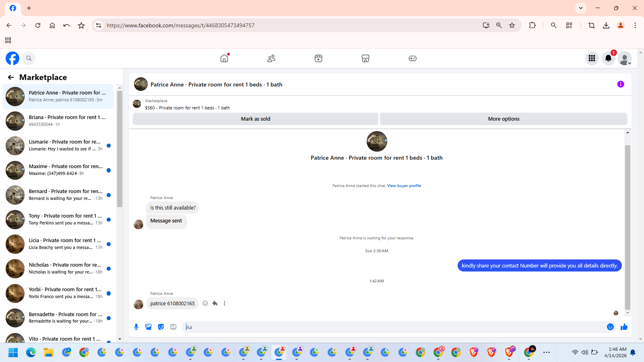Open more options for patrice 6108002165 message
Screen dimensions: 644x362
225,303
